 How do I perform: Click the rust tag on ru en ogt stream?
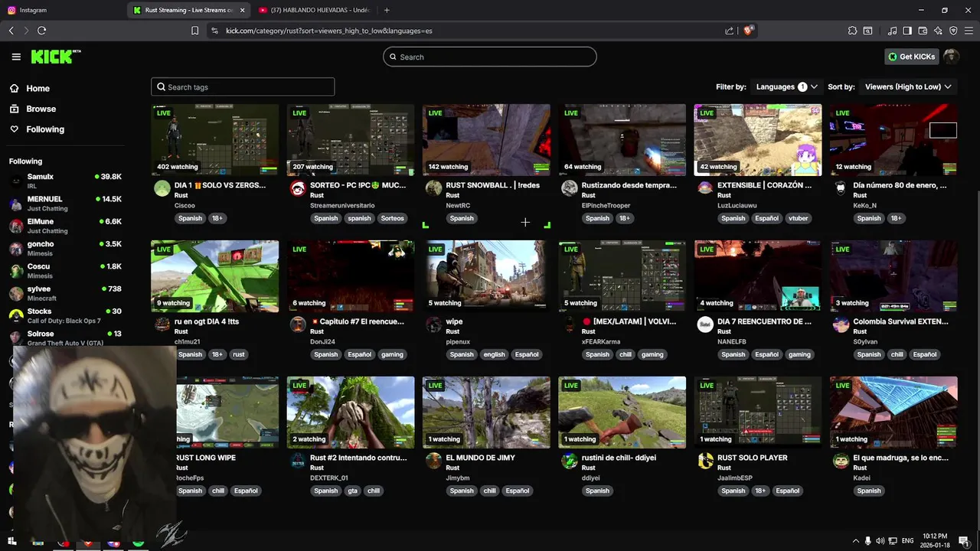239,354
